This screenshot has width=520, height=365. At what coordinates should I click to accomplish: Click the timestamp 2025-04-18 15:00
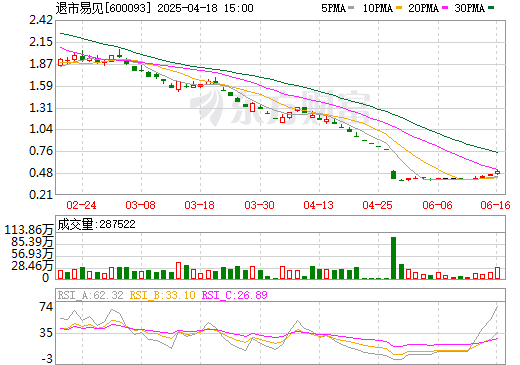(x=205, y=8)
